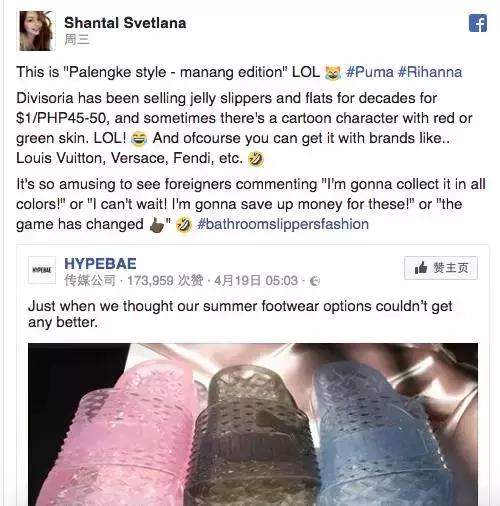Click the #Puma hashtag
The image size is (500, 506).
(x=370, y=72)
